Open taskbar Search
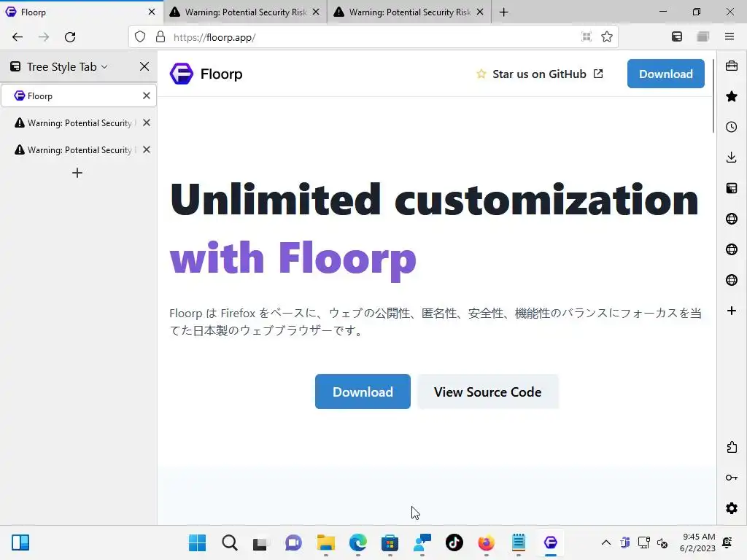This screenshot has height=560, width=747. pyautogui.click(x=229, y=542)
